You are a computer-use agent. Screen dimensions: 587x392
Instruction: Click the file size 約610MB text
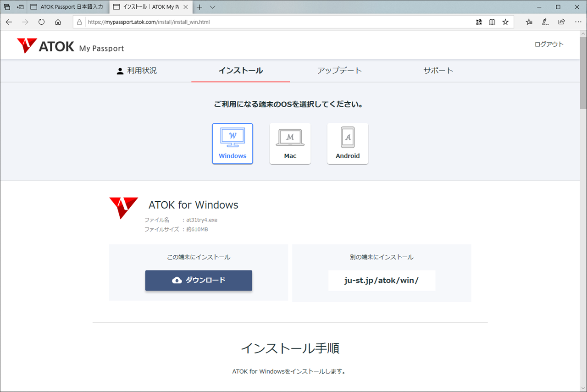[x=197, y=229]
